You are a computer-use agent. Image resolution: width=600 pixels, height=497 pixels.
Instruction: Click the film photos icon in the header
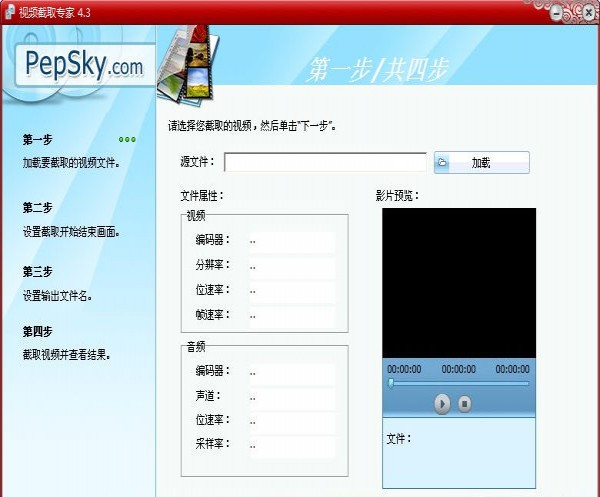[x=192, y=62]
